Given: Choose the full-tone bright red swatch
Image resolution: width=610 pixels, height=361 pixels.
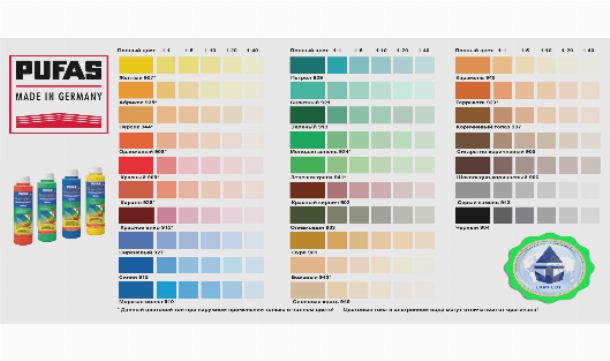Looking at the screenshot, I should tap(136, 165).
